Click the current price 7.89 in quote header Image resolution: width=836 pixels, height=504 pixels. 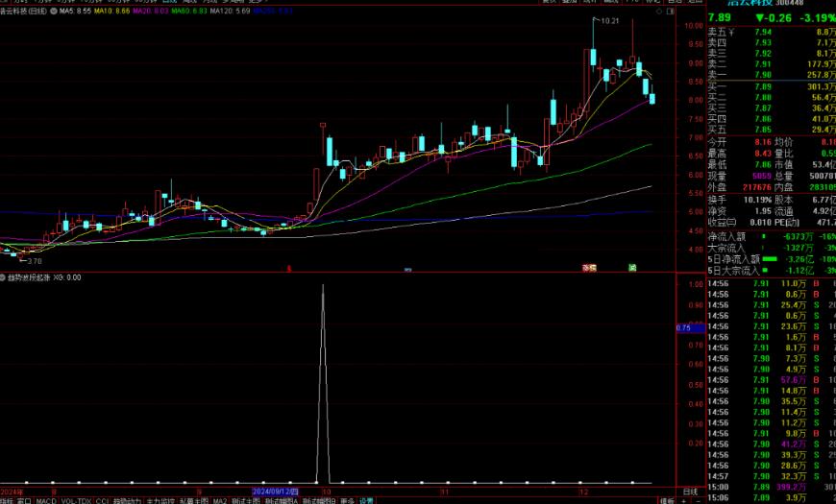[719, 17]
